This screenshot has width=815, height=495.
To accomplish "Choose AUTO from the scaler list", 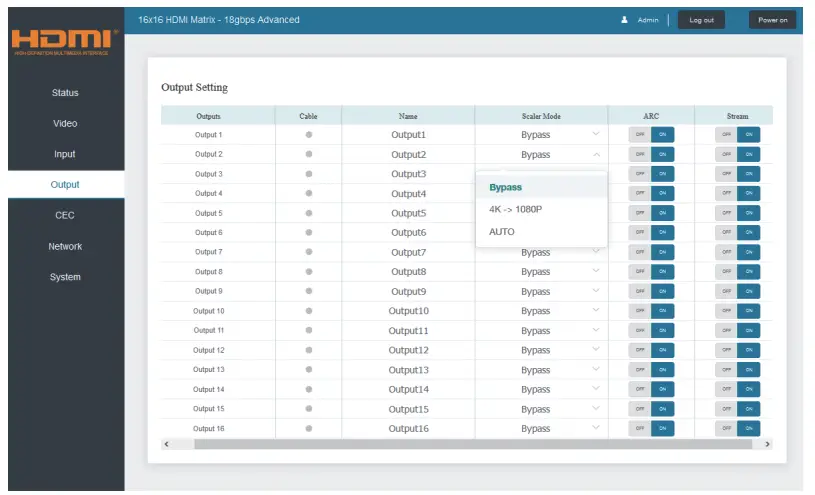I will point(502,231).
